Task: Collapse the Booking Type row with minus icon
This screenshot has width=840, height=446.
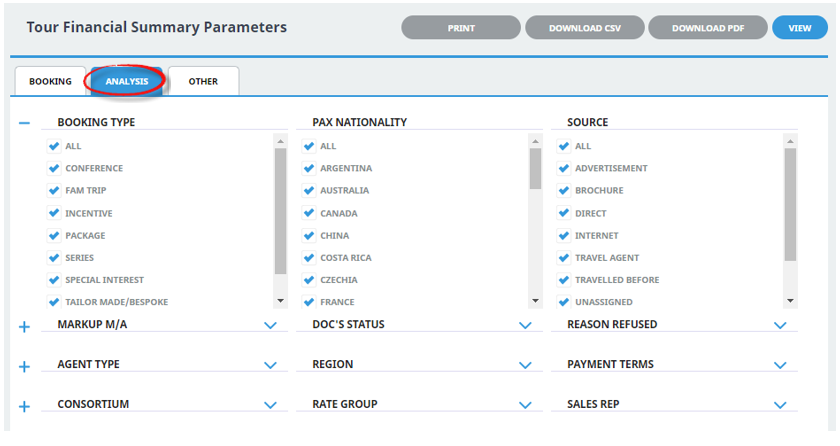Action: coord(25,124)
